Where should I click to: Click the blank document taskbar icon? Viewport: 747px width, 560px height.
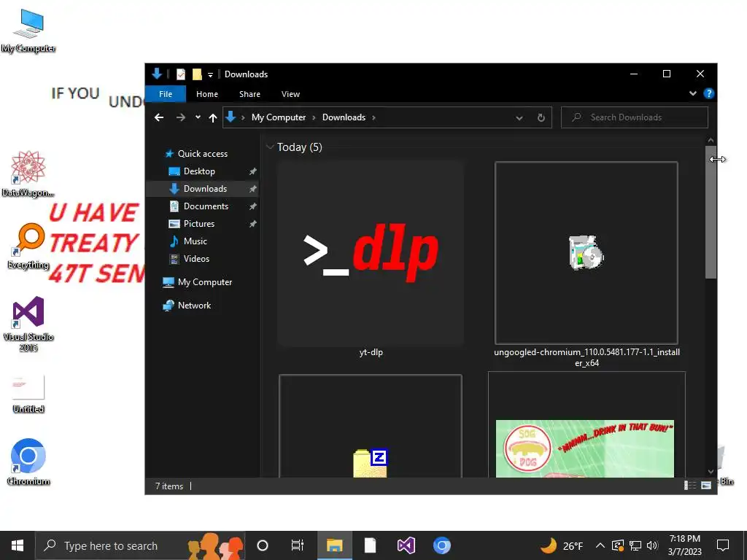pos(370,545)
